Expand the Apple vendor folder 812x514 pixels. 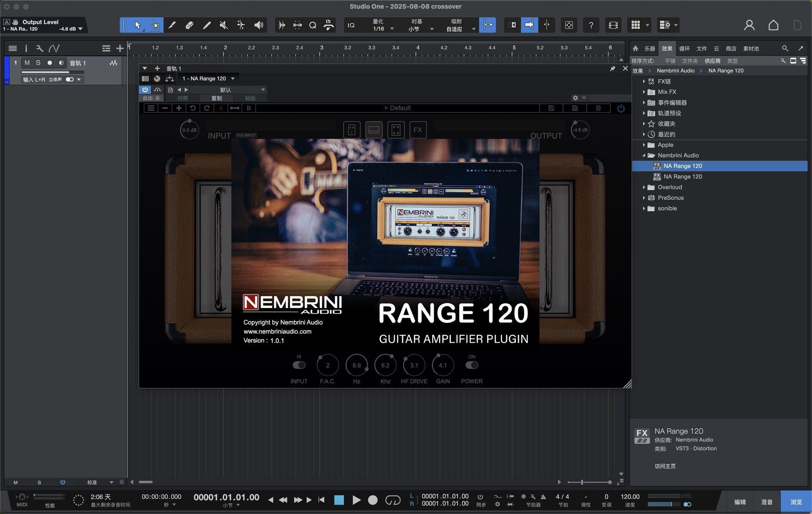pos(644,145)
